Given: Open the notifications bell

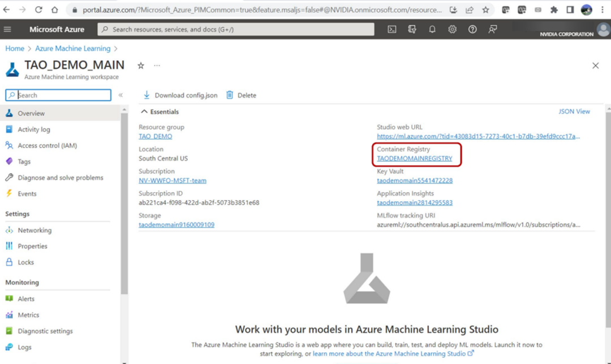Looking at the screenshot, I should pyautogui.click(x=432, y=29).
